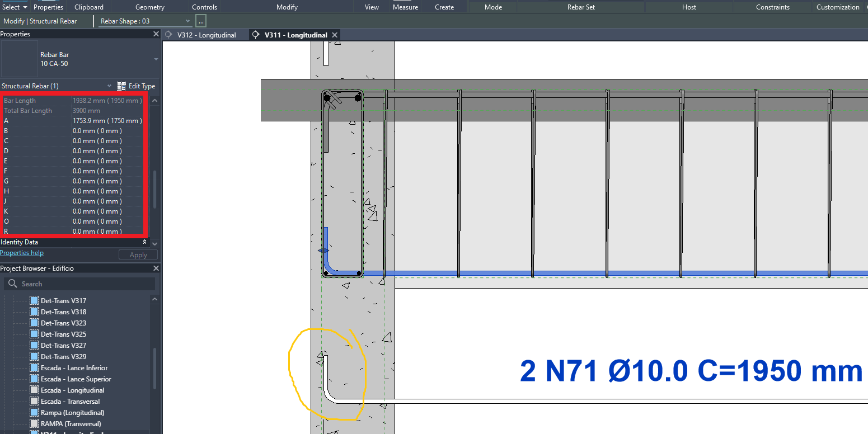Viewport: 868px width, 434px height.
Task: Click the C dimension value field
Action: pos(107,141)
